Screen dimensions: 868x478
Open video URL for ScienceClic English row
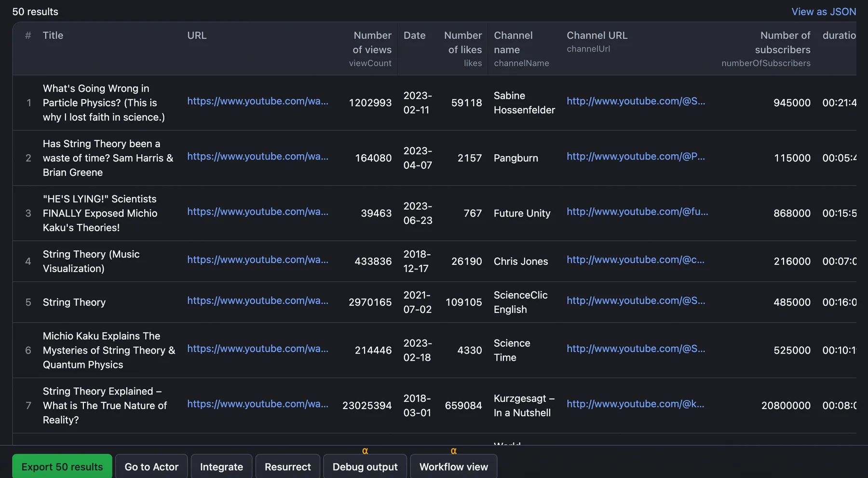tap(258, 301)
